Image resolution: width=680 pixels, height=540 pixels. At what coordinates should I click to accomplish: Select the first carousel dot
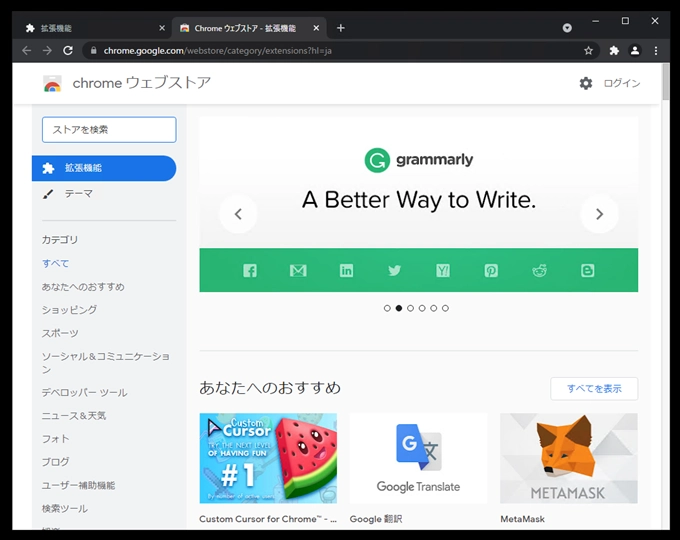click(x=387, y=308)
